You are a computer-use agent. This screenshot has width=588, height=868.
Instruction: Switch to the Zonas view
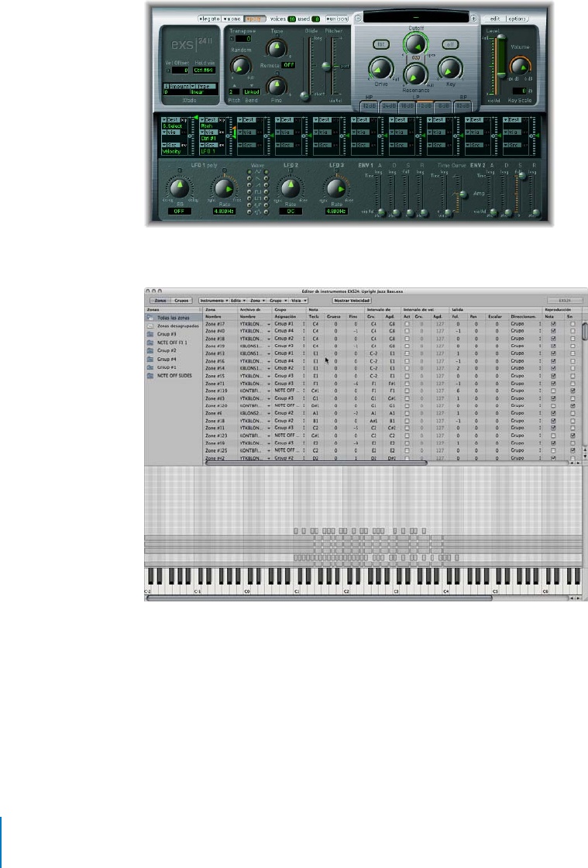160,301
